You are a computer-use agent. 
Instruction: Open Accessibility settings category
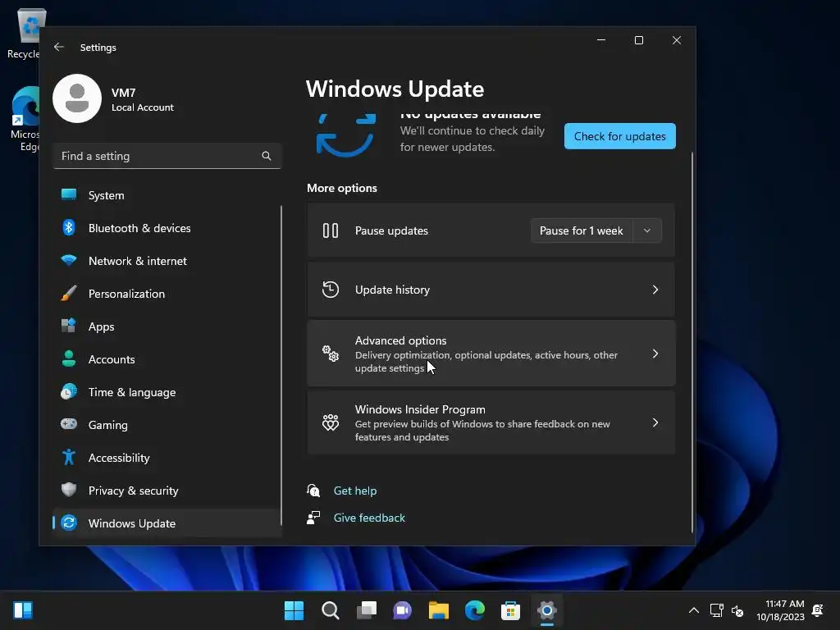click(x=167, y=458)
